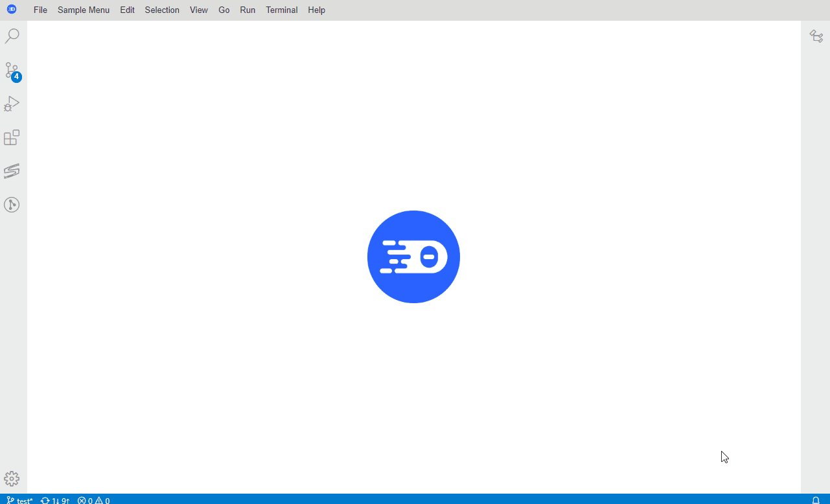
Task: Open Source Control view with badge 4
Action: (x=12, y=70)
